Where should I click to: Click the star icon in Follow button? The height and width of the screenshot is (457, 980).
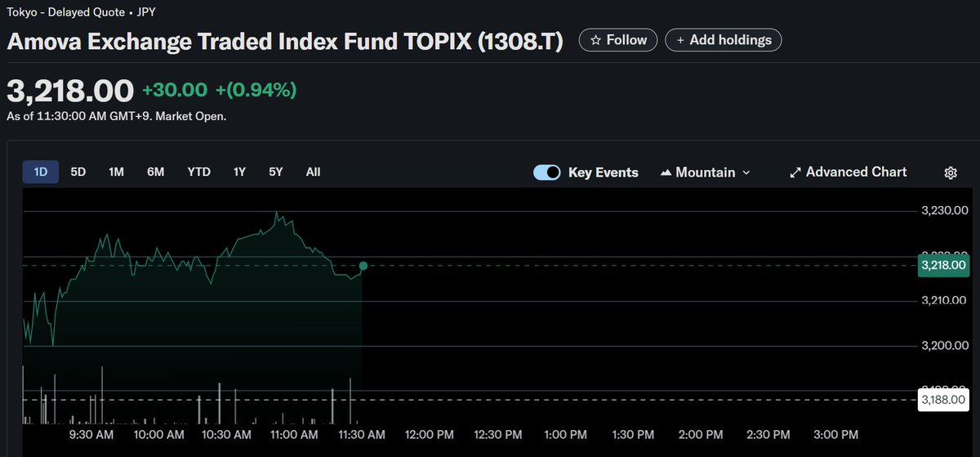click(x=596, y=39)
